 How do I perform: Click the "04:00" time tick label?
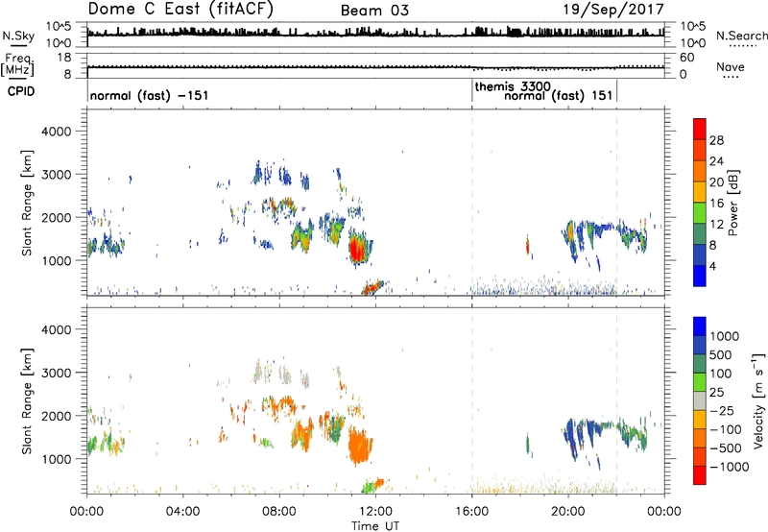tap(182, 512)
